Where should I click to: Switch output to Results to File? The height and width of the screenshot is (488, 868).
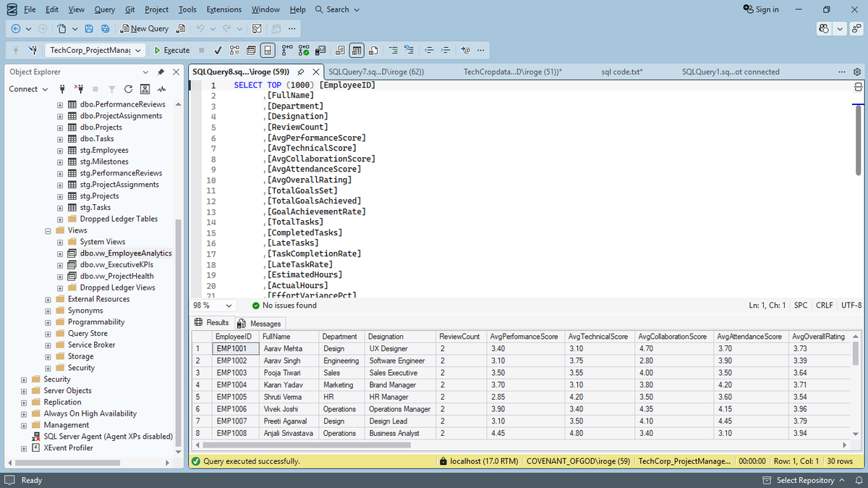373,51
